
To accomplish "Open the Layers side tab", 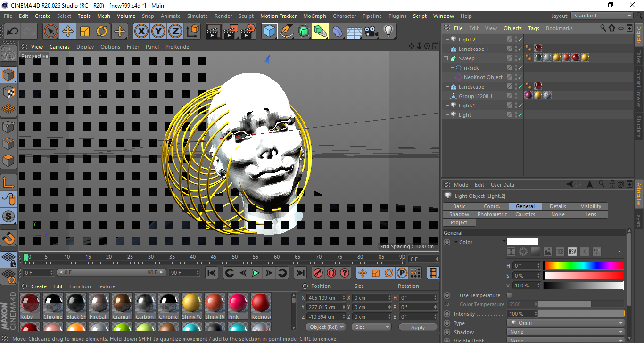I will [639, 220].
